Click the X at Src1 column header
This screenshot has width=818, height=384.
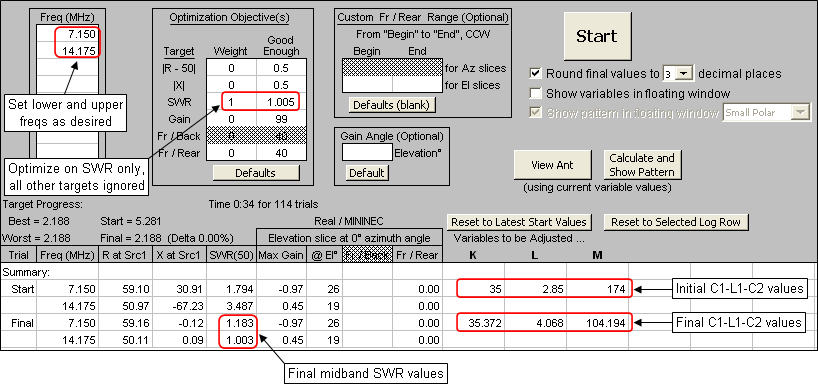click(179, 255)
